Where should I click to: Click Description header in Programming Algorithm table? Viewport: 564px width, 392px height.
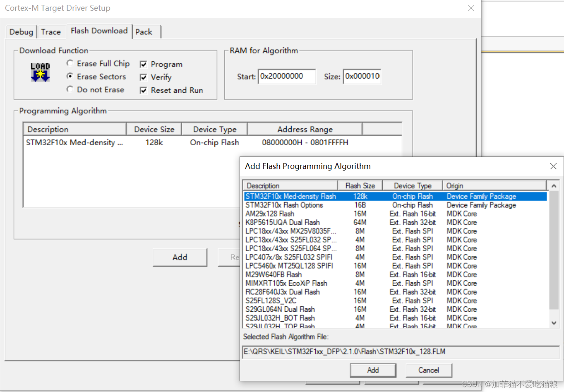(74, 129)
